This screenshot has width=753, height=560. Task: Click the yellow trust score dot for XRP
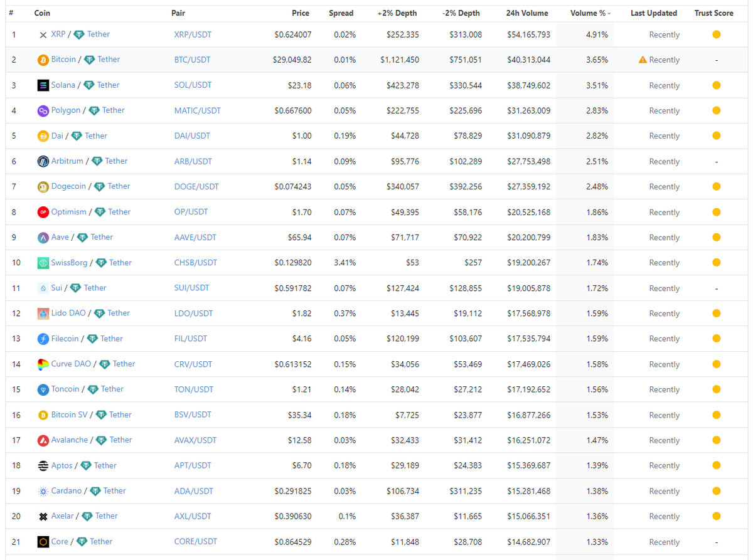point(716,34)
